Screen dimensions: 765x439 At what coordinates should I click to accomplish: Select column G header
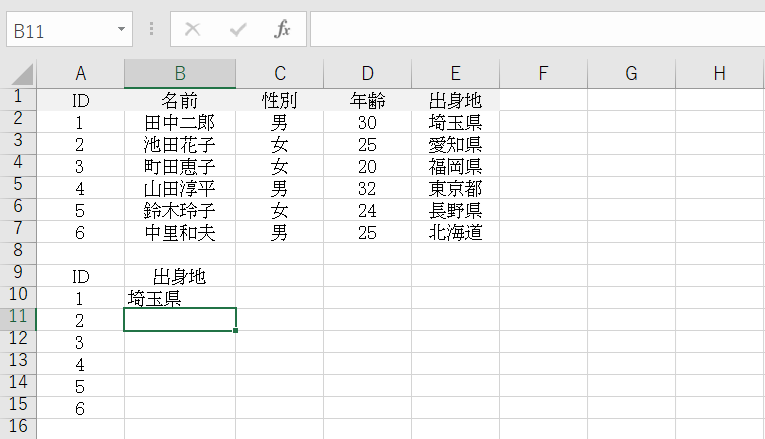(631, 74)
